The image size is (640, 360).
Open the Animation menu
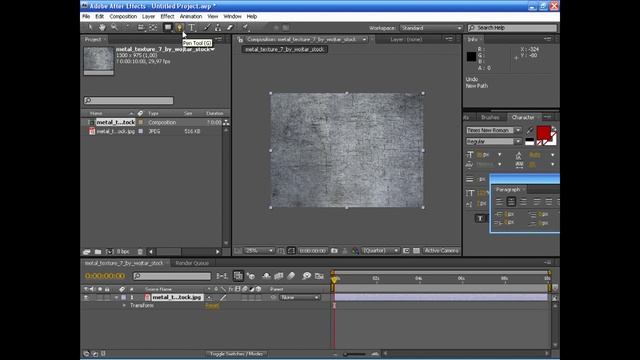pos(191,16)
